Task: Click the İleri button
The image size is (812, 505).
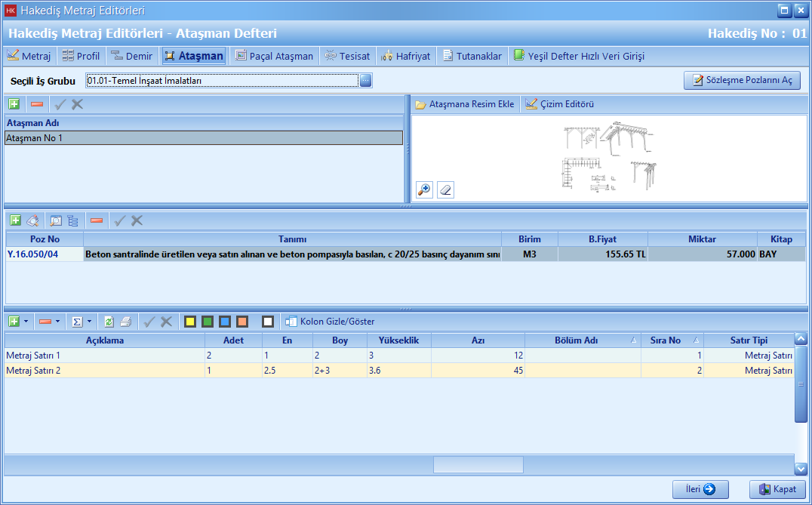Action: pyautogui.click(x=700, y=489)
